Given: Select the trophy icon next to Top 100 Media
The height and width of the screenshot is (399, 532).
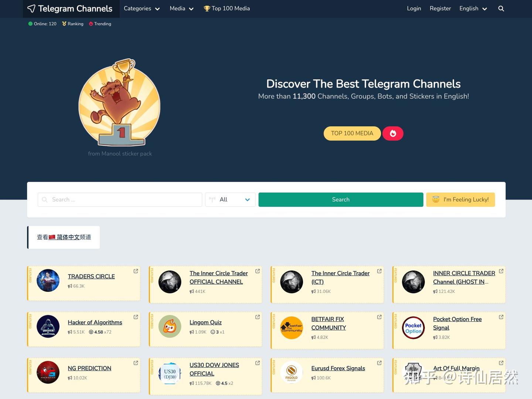Looking at the screenshot, I should tap(207, 8).
